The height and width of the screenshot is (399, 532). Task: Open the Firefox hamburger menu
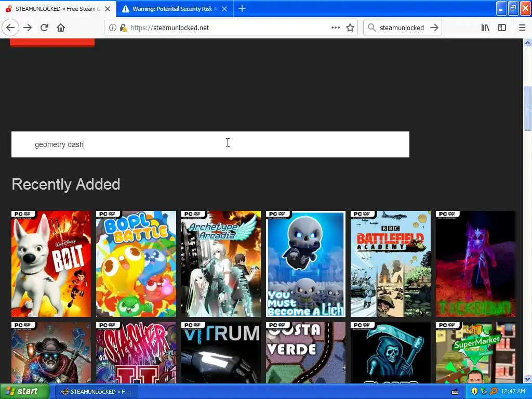pyautogui.click(x=522, y=28)
